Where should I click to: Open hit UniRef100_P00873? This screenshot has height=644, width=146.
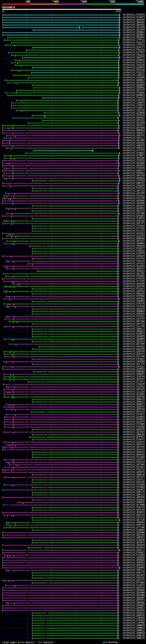point(133,17)
